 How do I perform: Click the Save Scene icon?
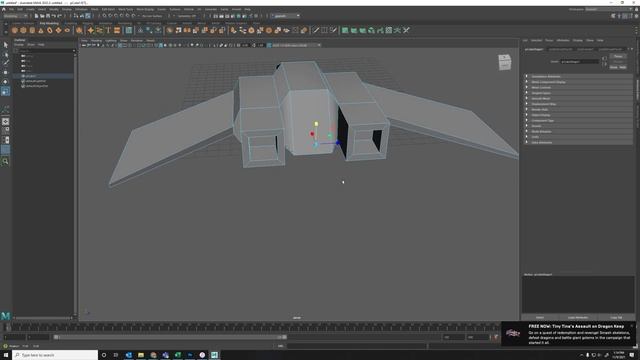click(48, 16)
